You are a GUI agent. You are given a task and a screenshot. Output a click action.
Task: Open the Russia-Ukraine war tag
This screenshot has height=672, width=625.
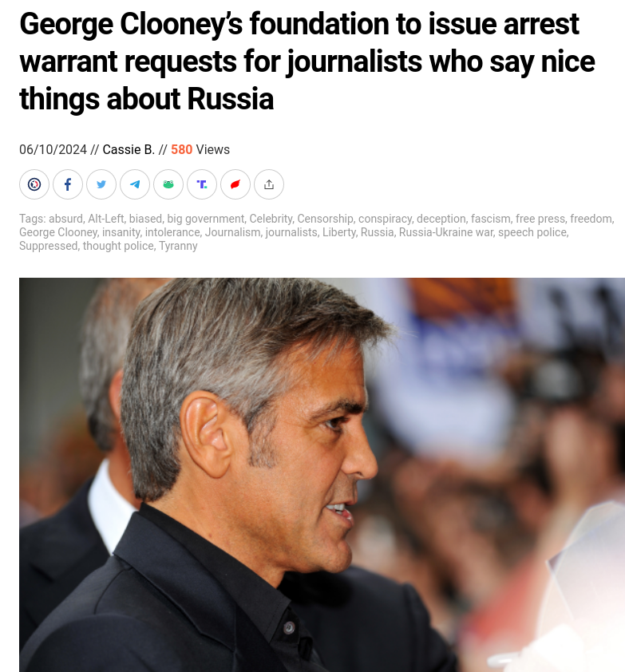pos(446,232)
